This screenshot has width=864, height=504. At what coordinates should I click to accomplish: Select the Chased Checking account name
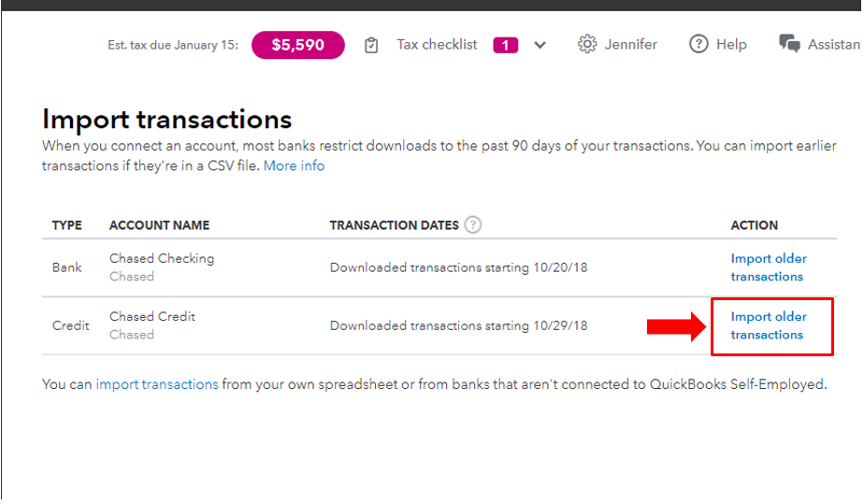(x=162, y=258)
